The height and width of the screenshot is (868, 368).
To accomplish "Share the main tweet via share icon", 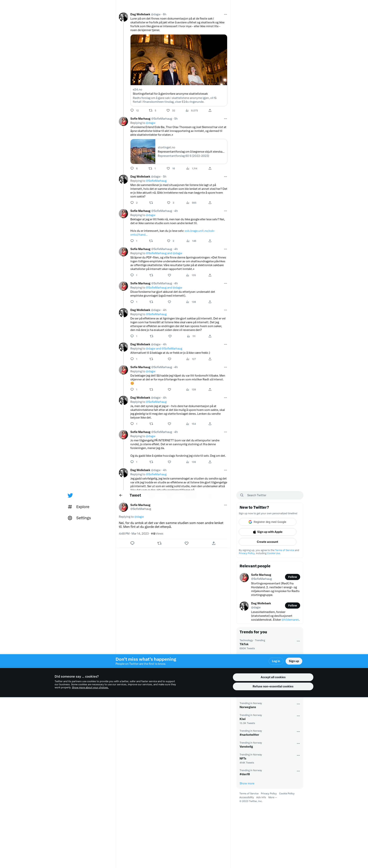I will [x=214, y=543].
